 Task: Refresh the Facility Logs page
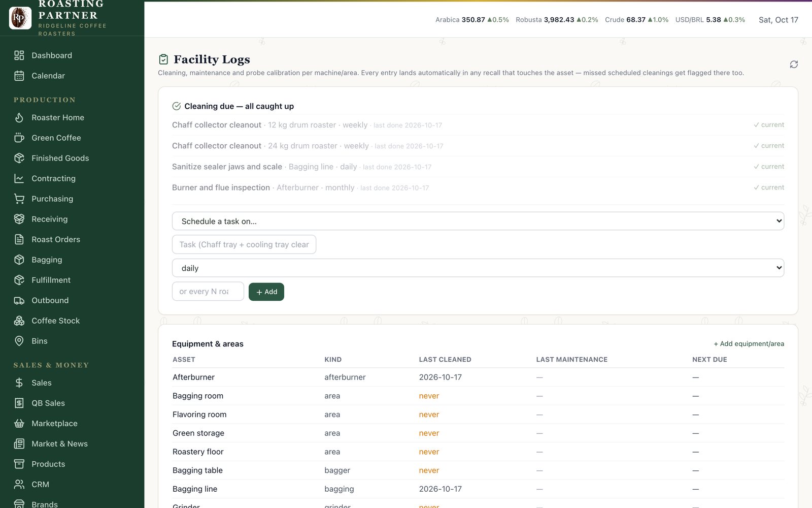[794, 64]
